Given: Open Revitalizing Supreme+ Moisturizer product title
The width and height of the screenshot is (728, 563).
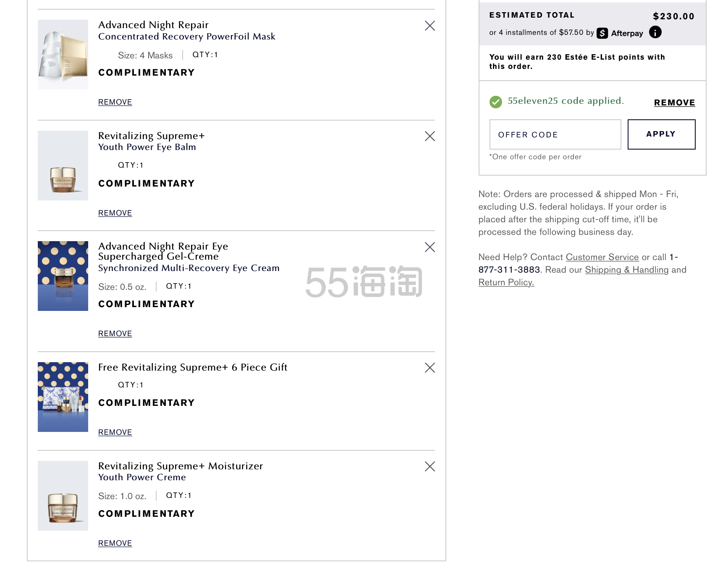Looking at the screenshot, I should click(181, 466).
